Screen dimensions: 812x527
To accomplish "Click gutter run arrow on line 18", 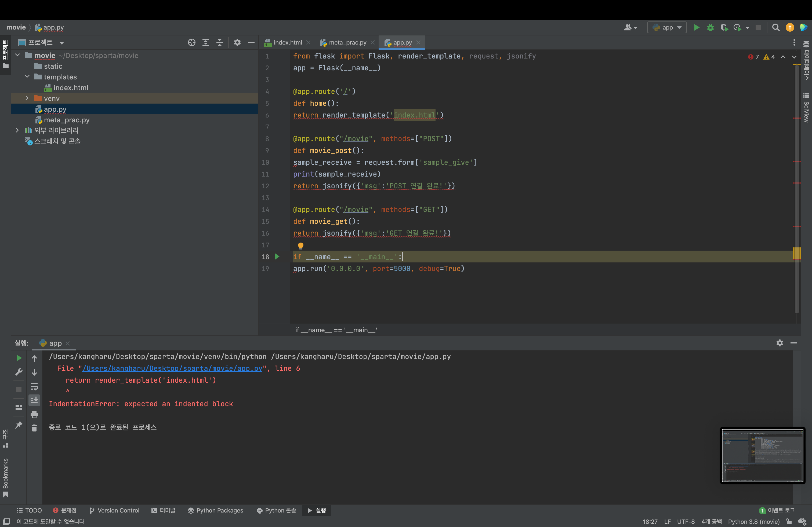I will pos(277,257).
